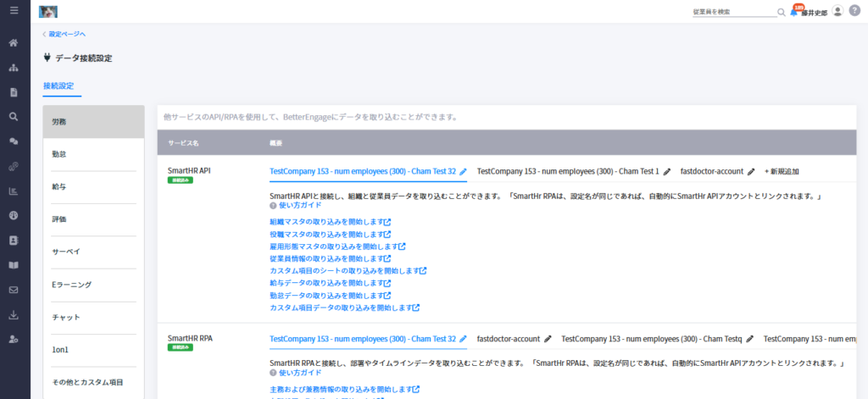Switch to SmartHR API fastdoctor-account tab
The image size is (868, 399).
click(x=711, y=172)
